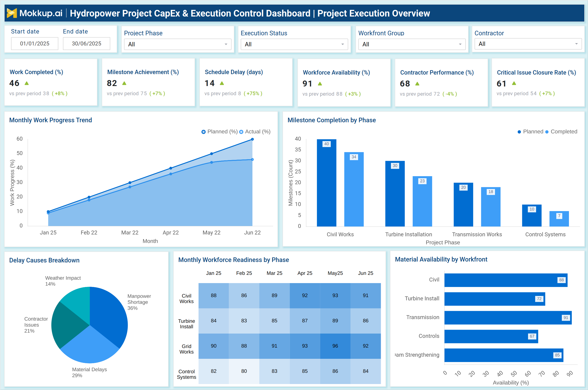
Task: Click Civil Works Jun 25 cell 91
Action: click(x=366, y=295)
